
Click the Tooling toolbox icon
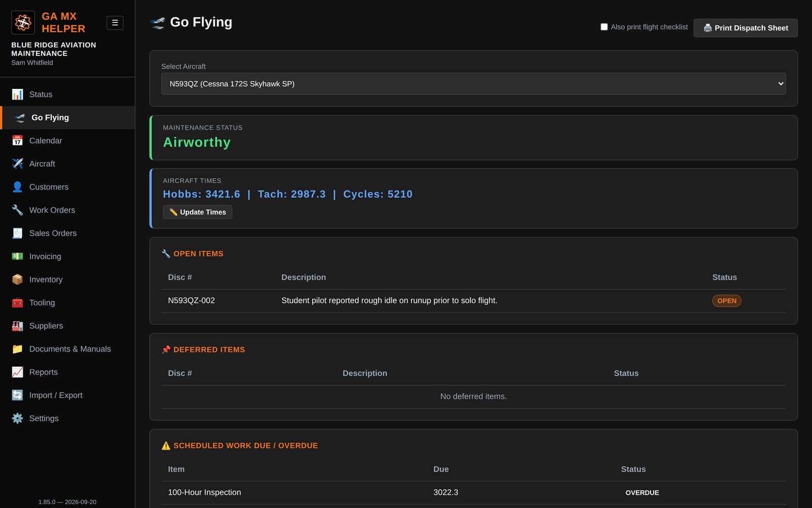click(x=17, y=303)
